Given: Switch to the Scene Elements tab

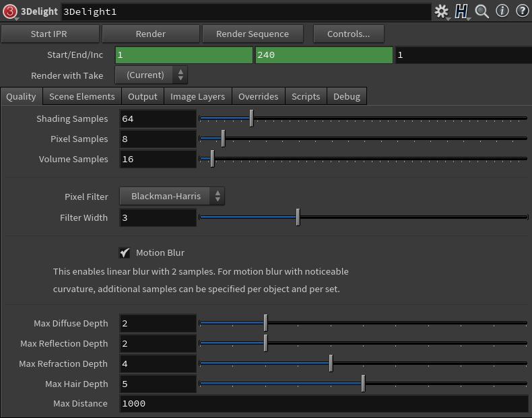Looking at the screenshot, I should click(81, 96).
